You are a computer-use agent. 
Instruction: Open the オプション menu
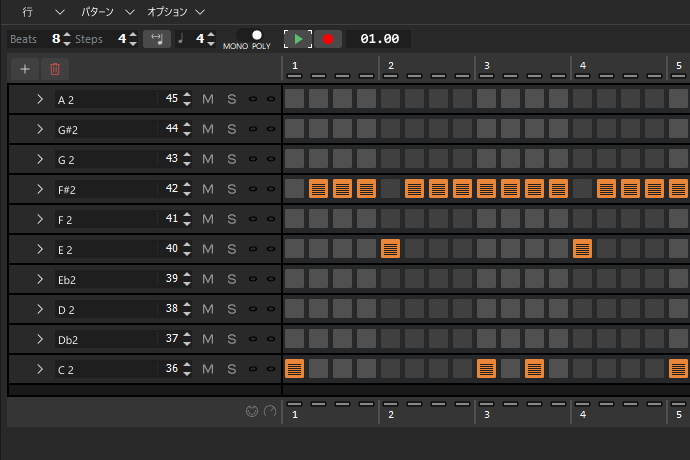(176, 12)
